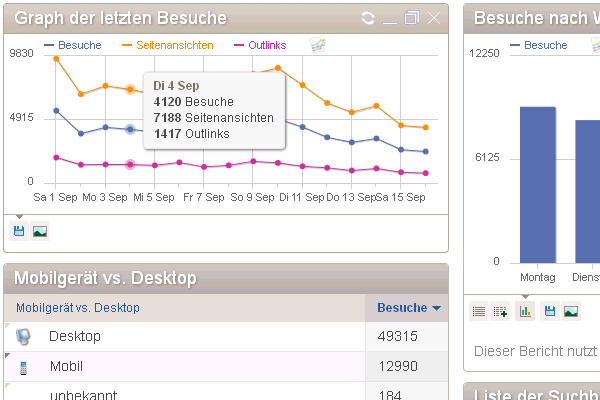Sort by Besuche column dropdown arrow
Screen dimensions: 600x400
(436, 308)
